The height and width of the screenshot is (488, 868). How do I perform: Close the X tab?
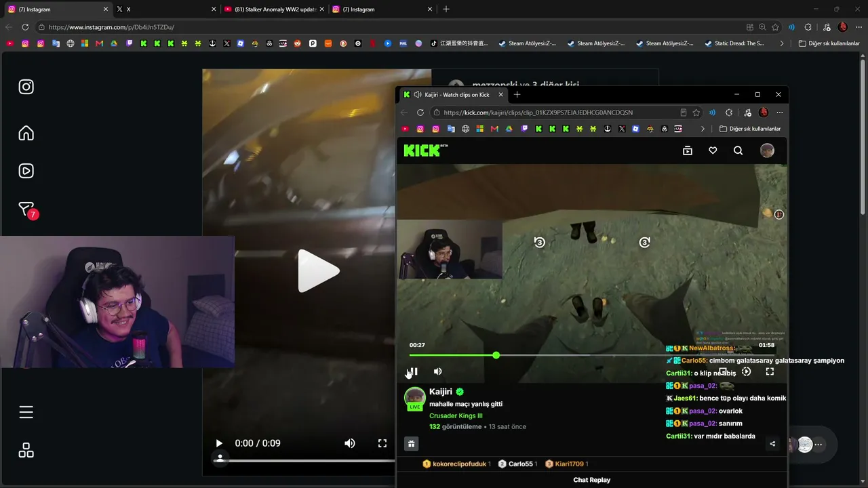[x=214, y=9]
